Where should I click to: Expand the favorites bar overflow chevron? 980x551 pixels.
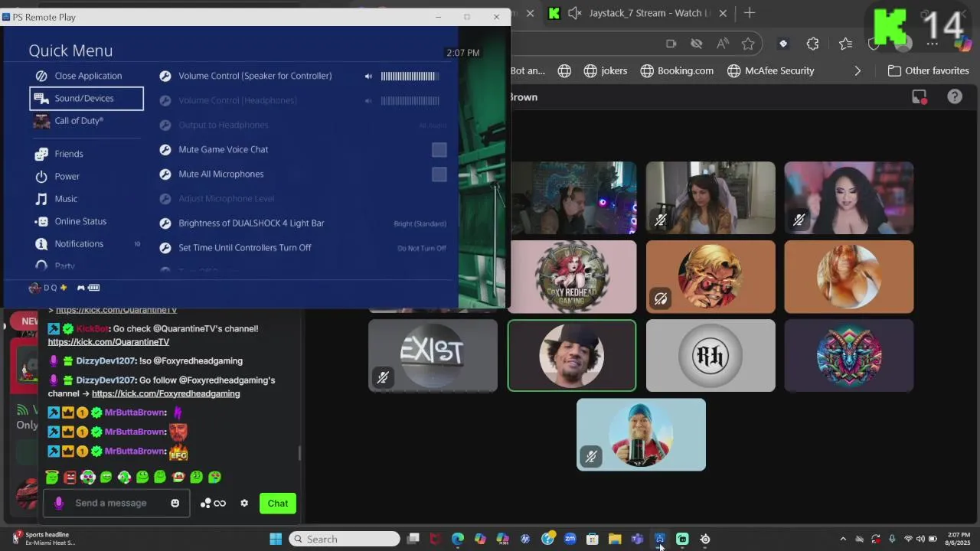tap(857, 70)
